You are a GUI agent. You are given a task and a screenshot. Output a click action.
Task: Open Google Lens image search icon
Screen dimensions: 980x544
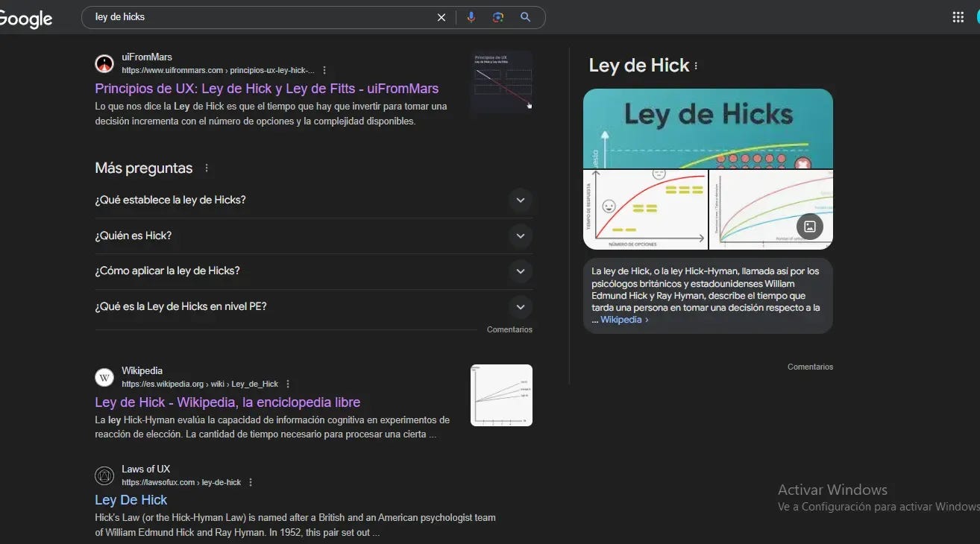[x=498, y=17]
